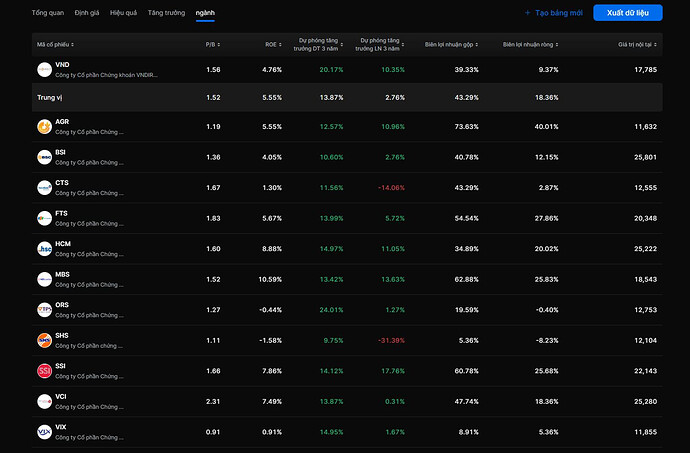Screen dimensions: 690x453
Task: Click CTS profit growth -14.06%
Action: click(x=391, y=188)
